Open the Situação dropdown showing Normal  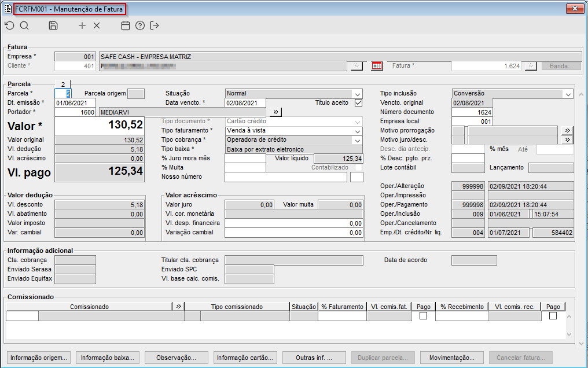tap(358, 94)
